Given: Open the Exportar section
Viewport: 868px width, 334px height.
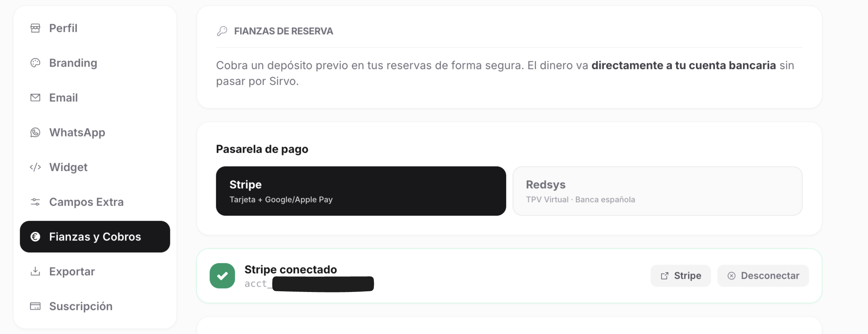Looking at the screenshot, I should coord(95,271).
